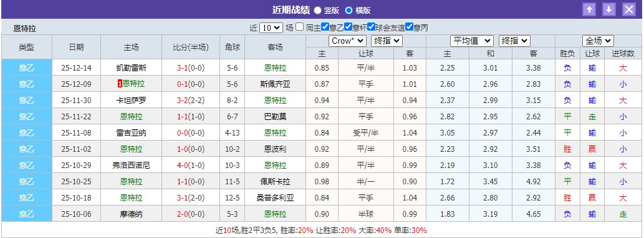Screen dimensions: 644x238
Task: Click home team 凯勒雷斯 on 25-12-14
Action: pyautogui.click(x=132, y=68)
